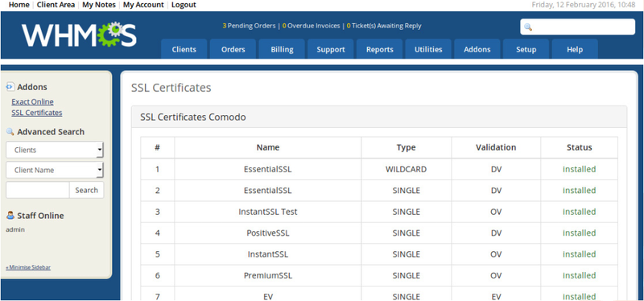Click the Type column header
Image resolution: width=644 pixels, height=301 pixels.
407,147
